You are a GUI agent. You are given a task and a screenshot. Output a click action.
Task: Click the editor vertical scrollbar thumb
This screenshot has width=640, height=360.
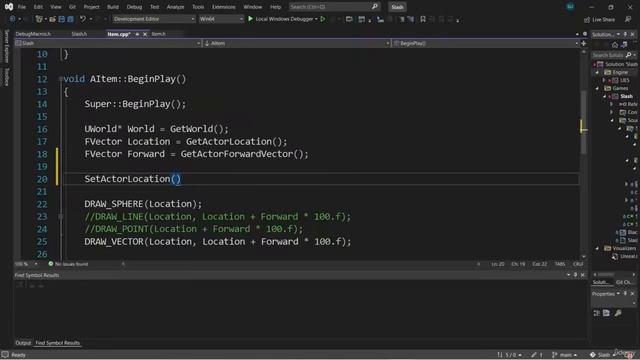[x=583, y=121]
